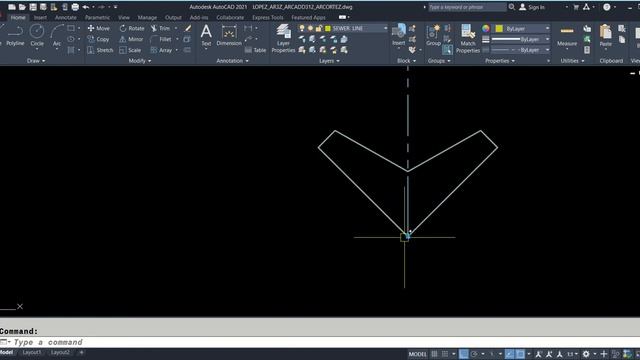This screenshot has width=640, height=360.
Task: Click the keyword search input field
Action: click(467, 7)
